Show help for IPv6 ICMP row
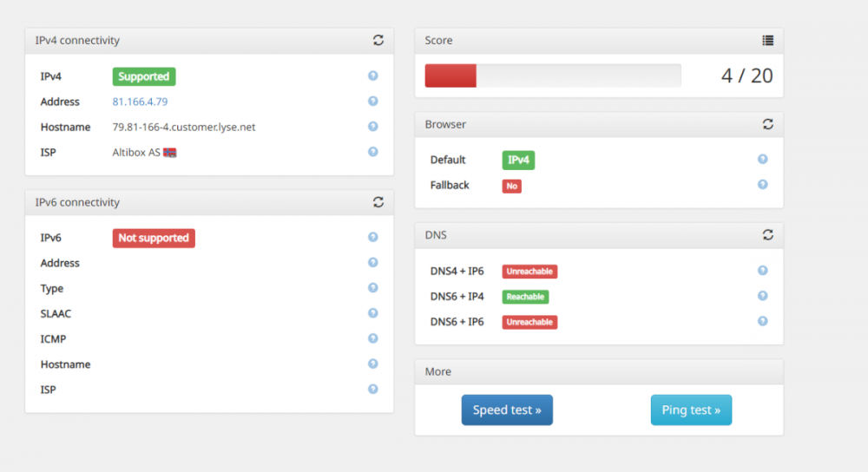 coord(372,338)
